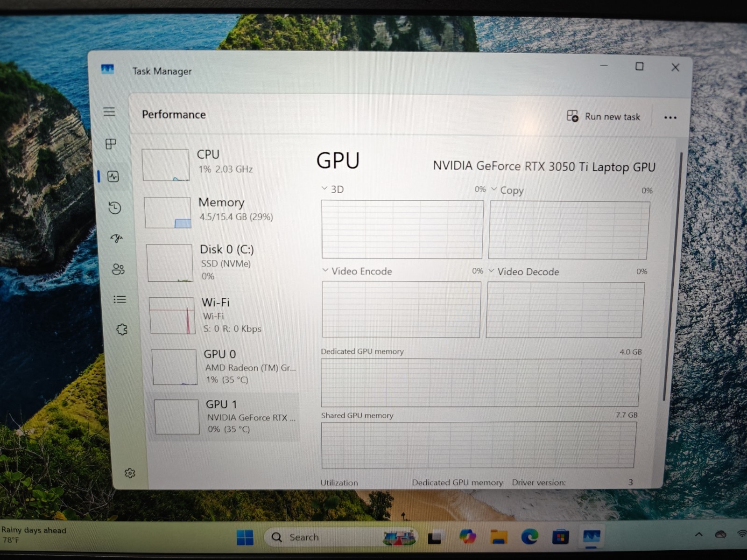Minimize the Task Manager window
The width and height of the screenshot is (747, 560).
604,66
